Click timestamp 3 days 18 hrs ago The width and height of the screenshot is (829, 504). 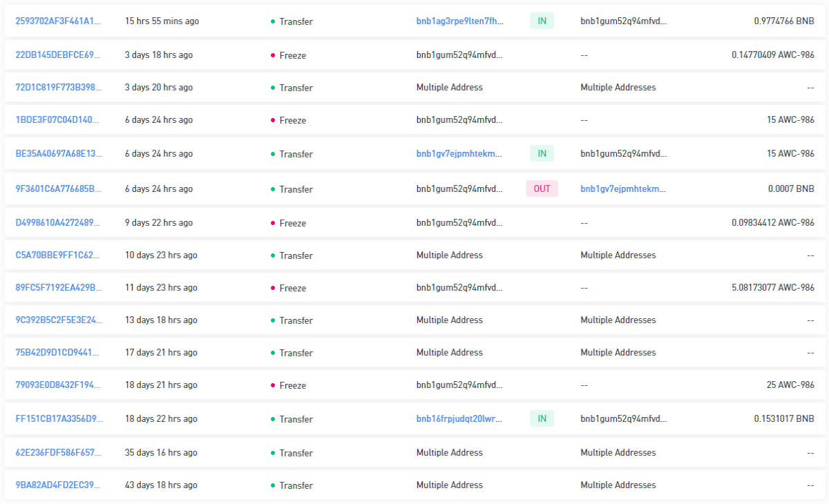[x=159, y=55]
